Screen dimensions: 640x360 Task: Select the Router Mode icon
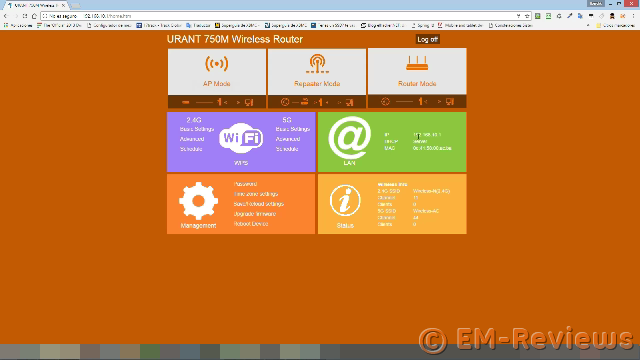(417, 63)
